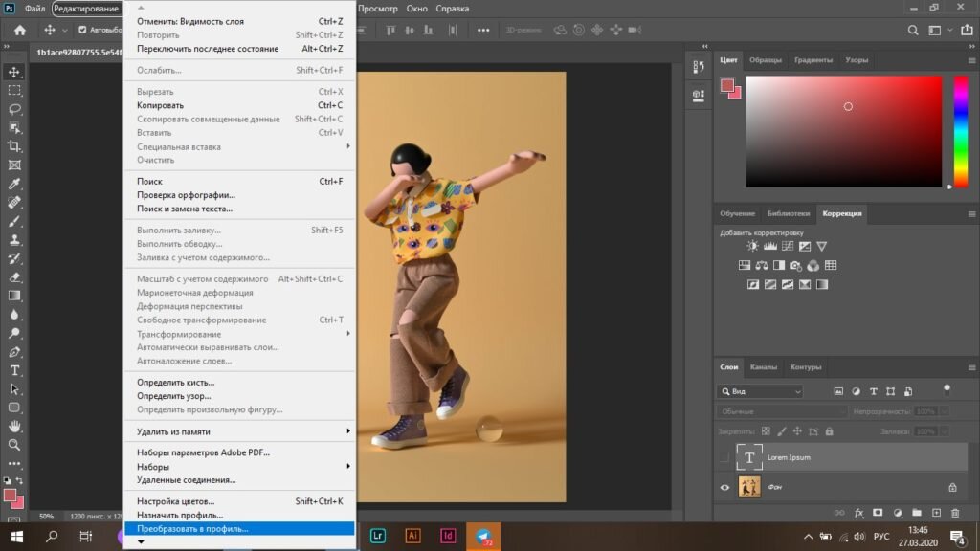Select the Hand tool
The height and width of the screenshot is (551, 980).
point(14,426)
